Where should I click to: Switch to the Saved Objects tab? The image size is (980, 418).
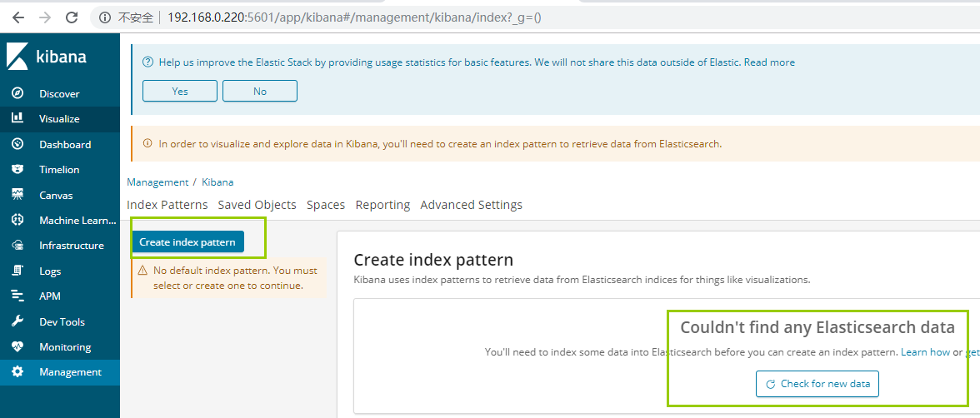click(257, 204)
